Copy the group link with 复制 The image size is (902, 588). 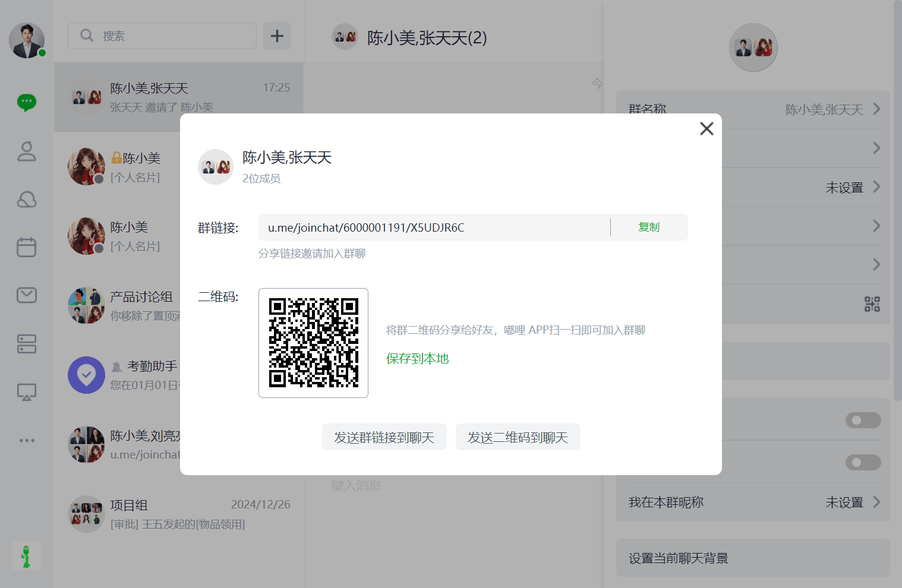(649, 227)
